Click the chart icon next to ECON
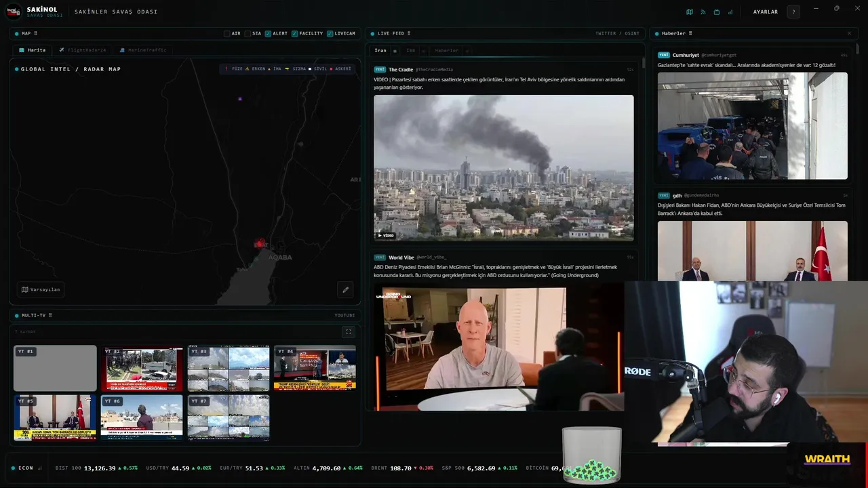The height and width of the screenshot is (488, 868). [x=40, y=468]
